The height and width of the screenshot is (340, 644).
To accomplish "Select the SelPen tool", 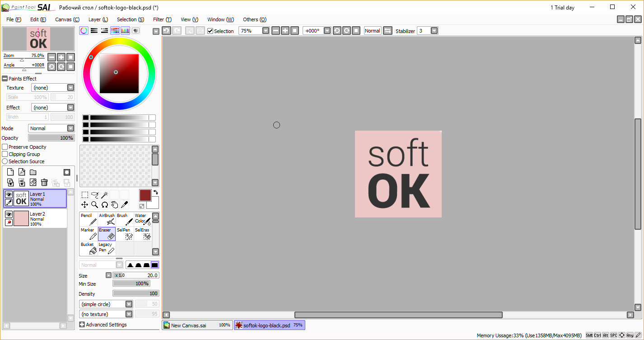I will coord(125,234).
